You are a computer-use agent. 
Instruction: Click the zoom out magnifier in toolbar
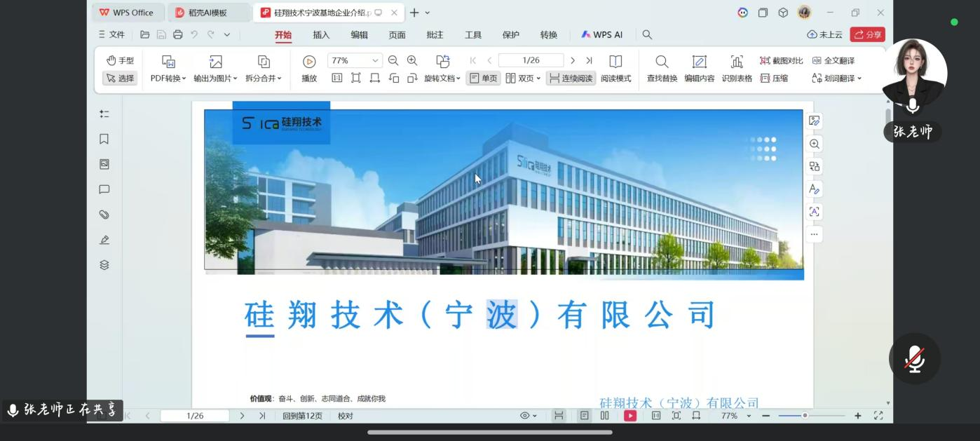tap(393, 61)
